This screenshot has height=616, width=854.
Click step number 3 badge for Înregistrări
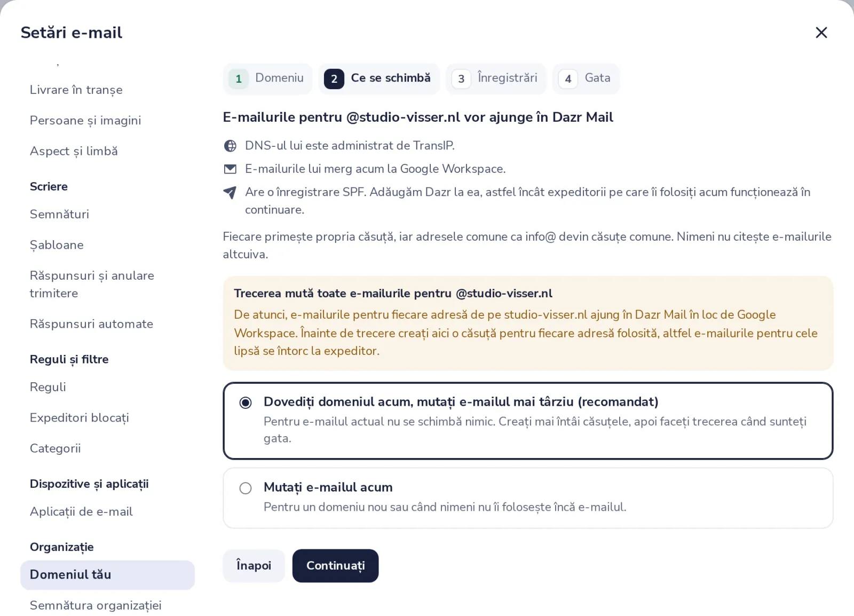[461, 79]
